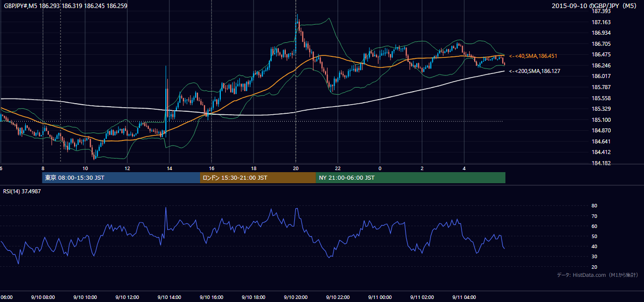Click the 9/10 08:00 time axis label
The width and height of the screenshot is (644, 302).
42,297
